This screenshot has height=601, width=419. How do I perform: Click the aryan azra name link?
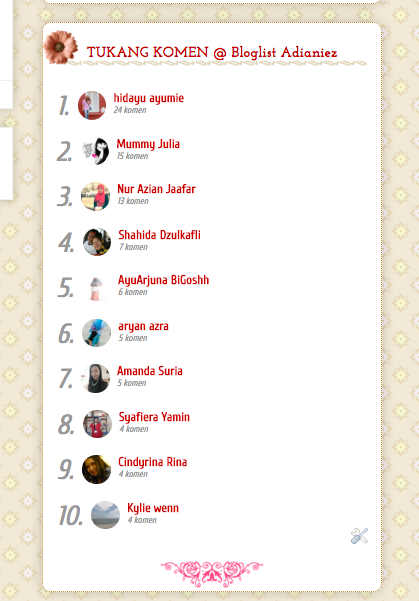pos(143,326)
